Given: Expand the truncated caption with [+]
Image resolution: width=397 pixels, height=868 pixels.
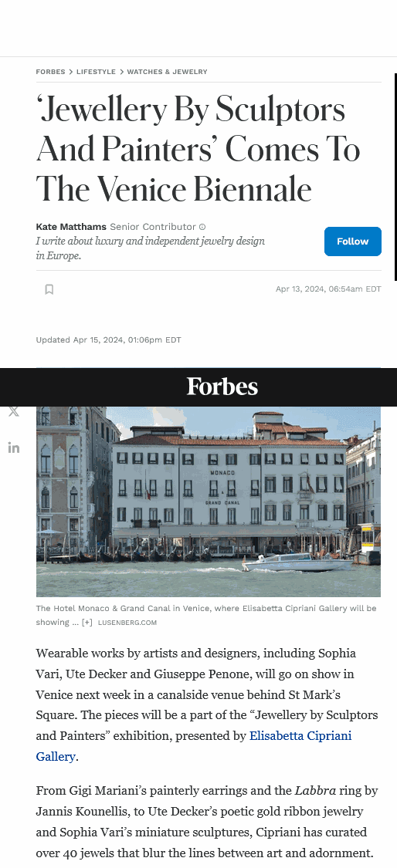Looking at the screenshot, I should (x=87, y=622).
